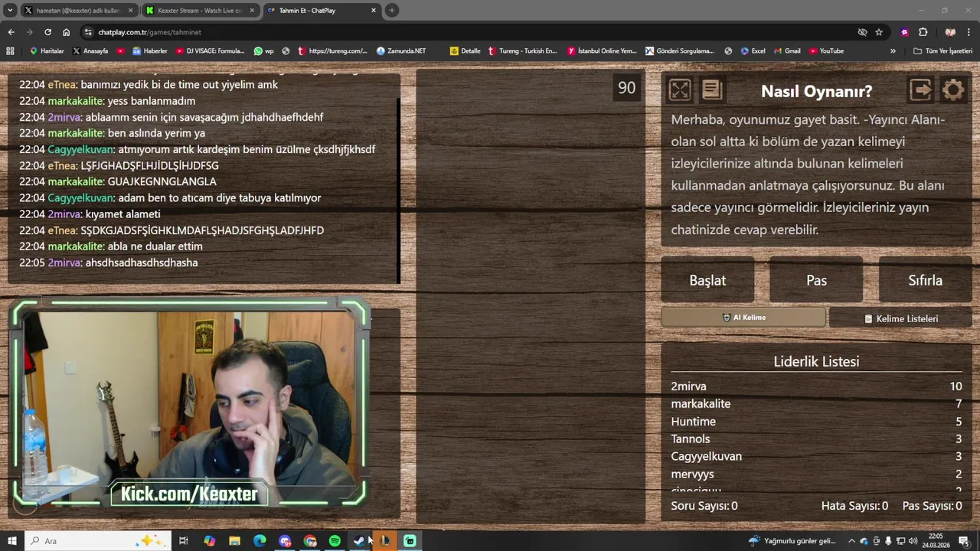Open Chrome extensions puzzle icon
Screen dimensions: 980x551
(x=923, y=32)
